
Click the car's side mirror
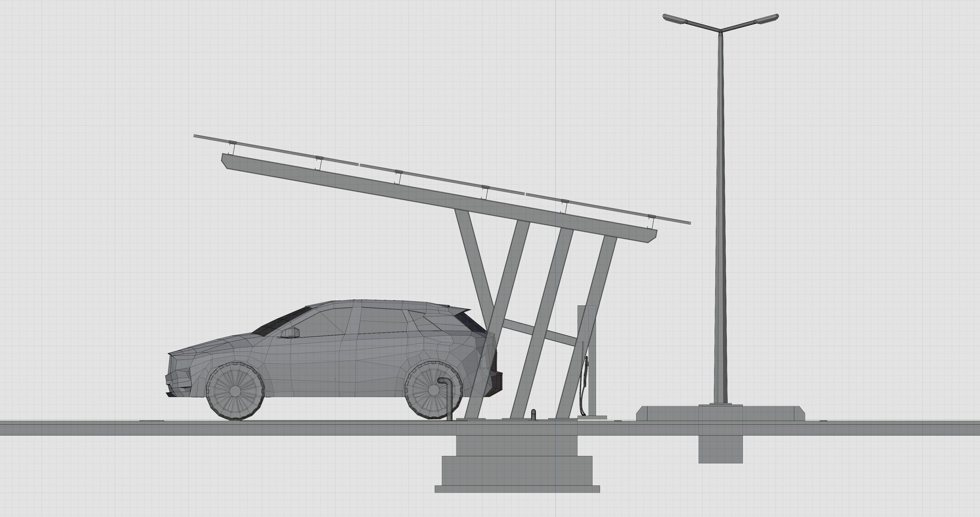coord(290,333)
